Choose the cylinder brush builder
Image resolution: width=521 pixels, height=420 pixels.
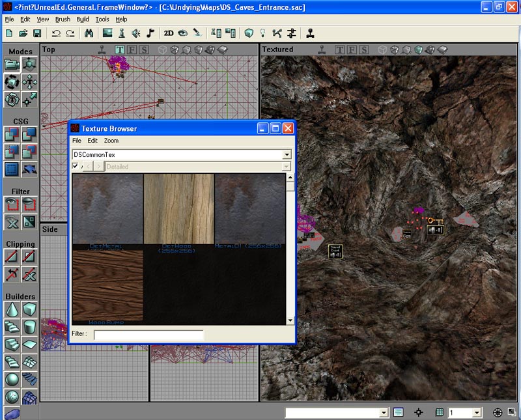point(29,327)
